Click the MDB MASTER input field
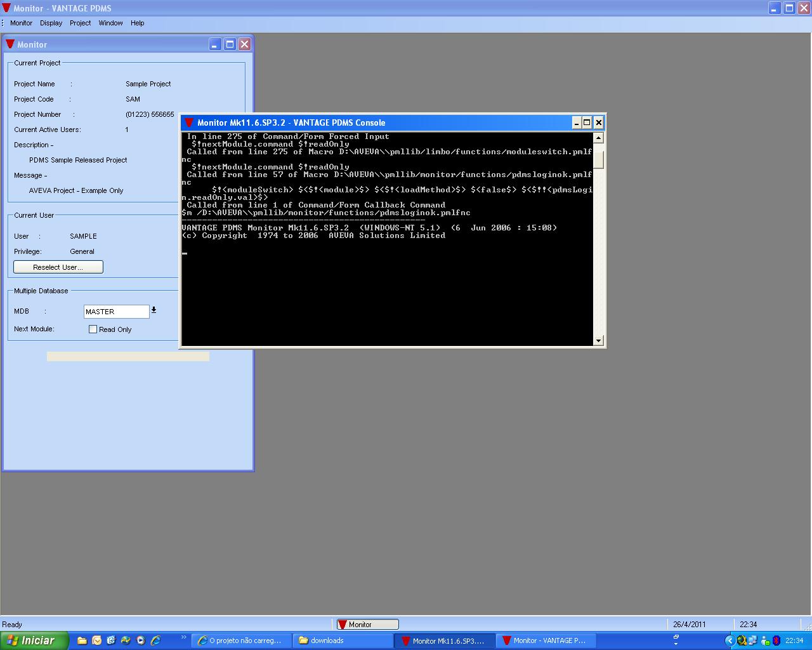Image resolution: width=812 pixels, height=650 pixels. (x=117, y=312)
